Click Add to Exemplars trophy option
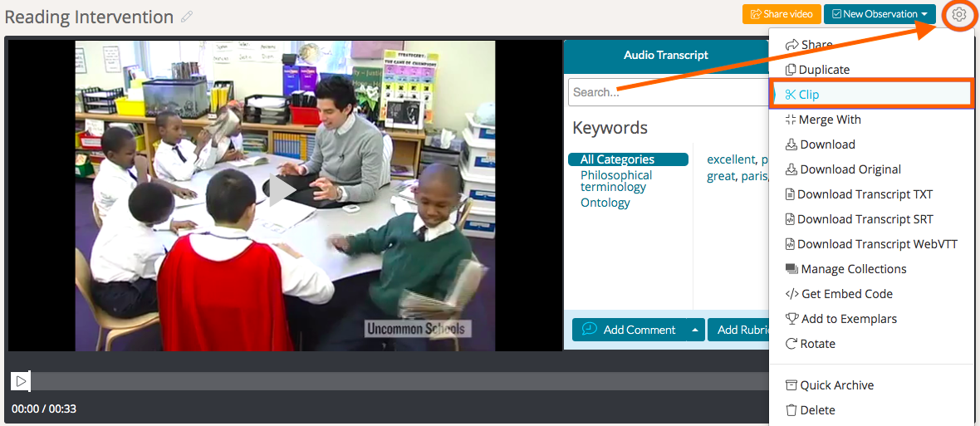This screenshot has height=426, width=980. 848,319
